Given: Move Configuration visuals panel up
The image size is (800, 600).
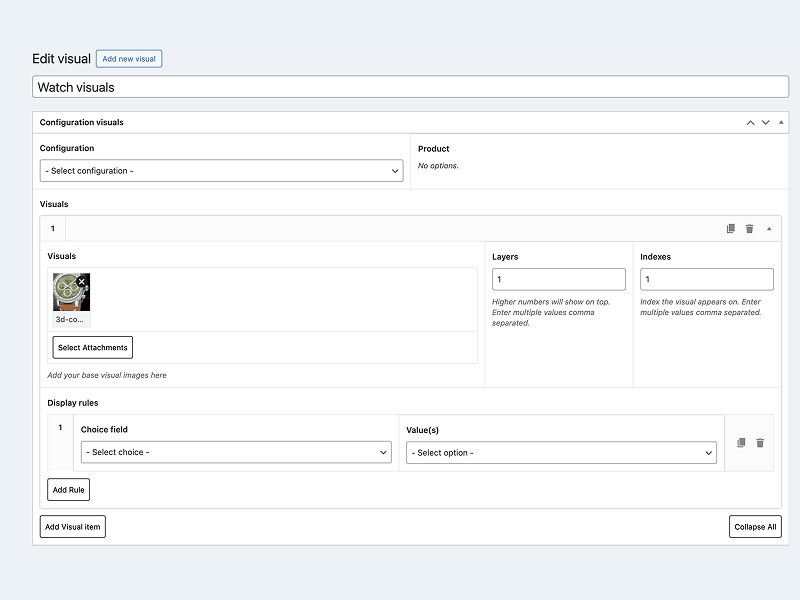Looking at the screenshot, I should (x=750, y=122).
